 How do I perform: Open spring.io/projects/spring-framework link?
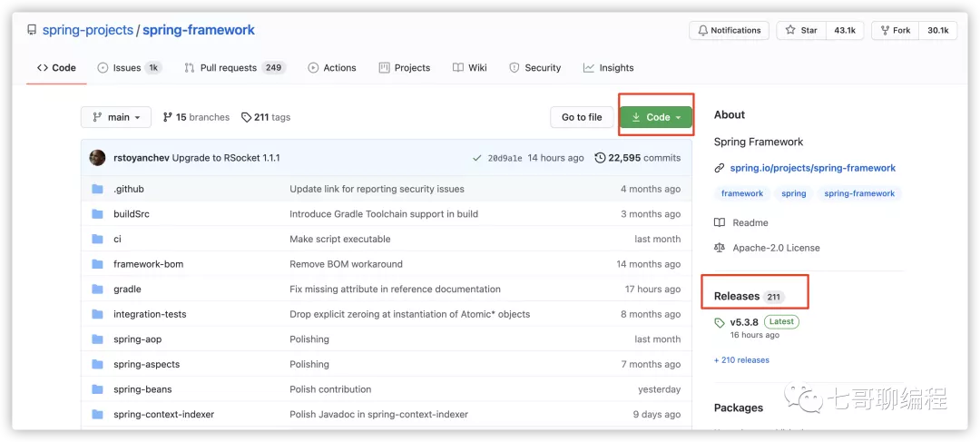pos(813,168)
